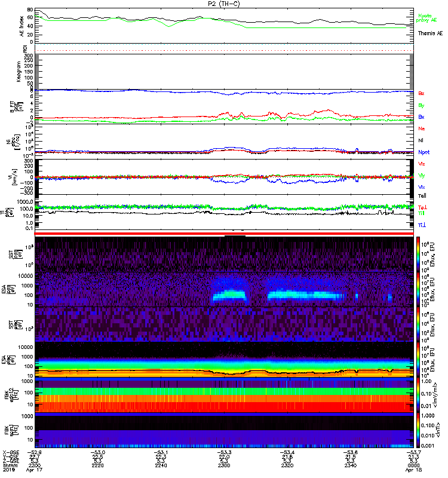Click the 2300 time tick label
The height and width of the screenshot is (478, 448).
(x=224, y=465)
